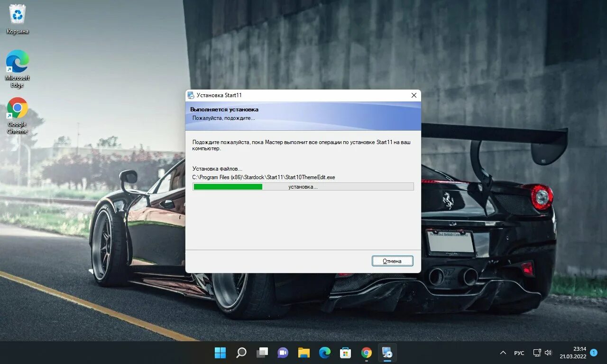The image size is (607, 364).
Task: Open the Microsoft Edge desktop shortcut
Action: point(18,69)
